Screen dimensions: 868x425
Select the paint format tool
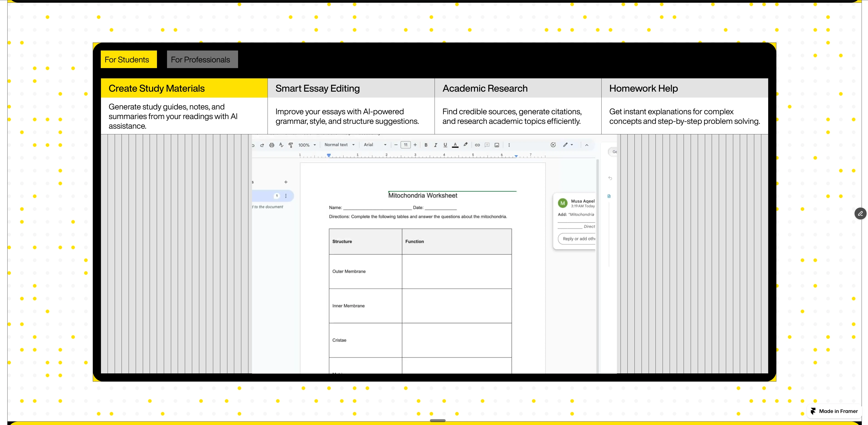pyautogui.click(x=291, y=145)
